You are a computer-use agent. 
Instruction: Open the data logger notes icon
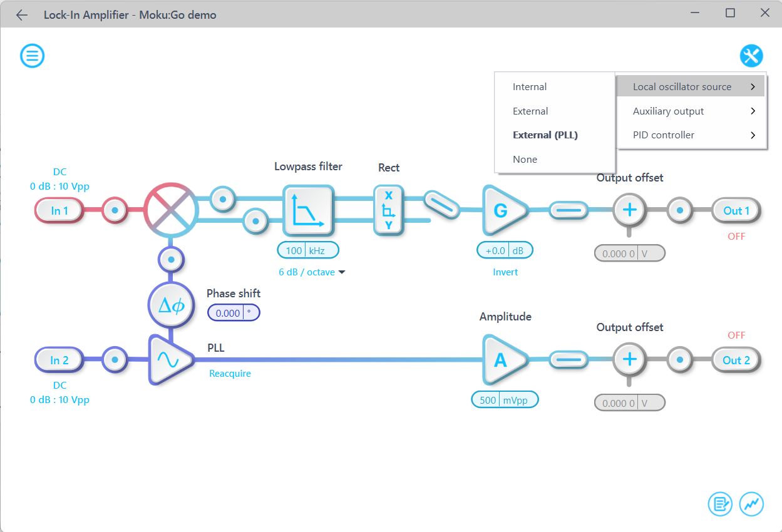[x=720, y=503]
